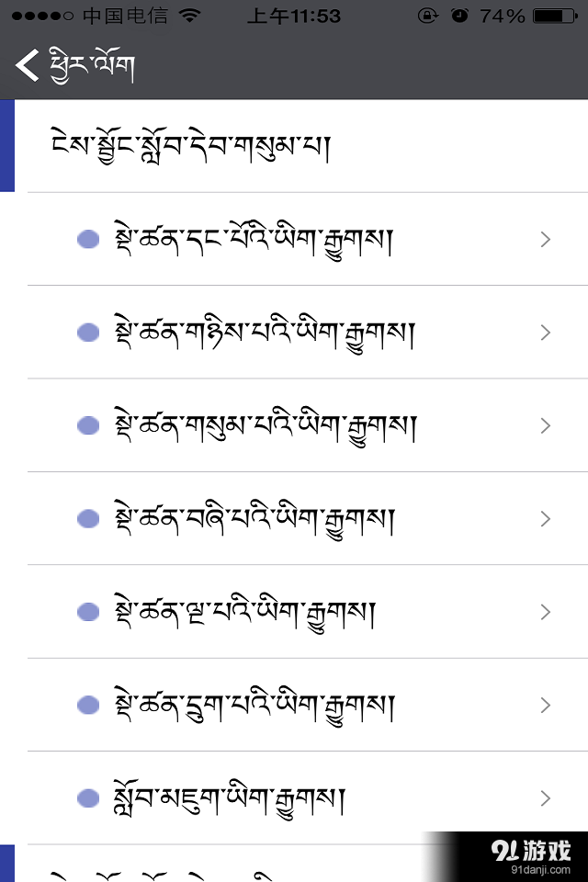
Task: Expand chevron on སྡེ་ཚན་གཉིས་པའི་ཡིག་རྒྱུགས། row
Action: click(x=545, y=333)
